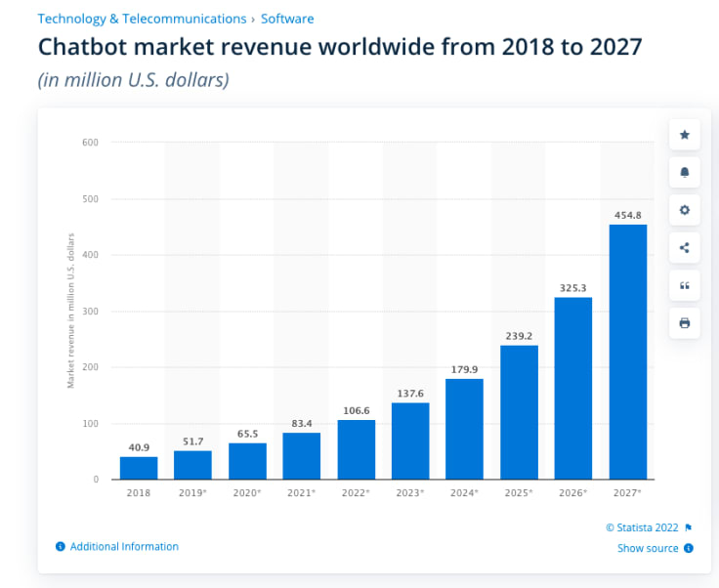
Task: Click the chart title heading
Action: [x=340, y=47]
